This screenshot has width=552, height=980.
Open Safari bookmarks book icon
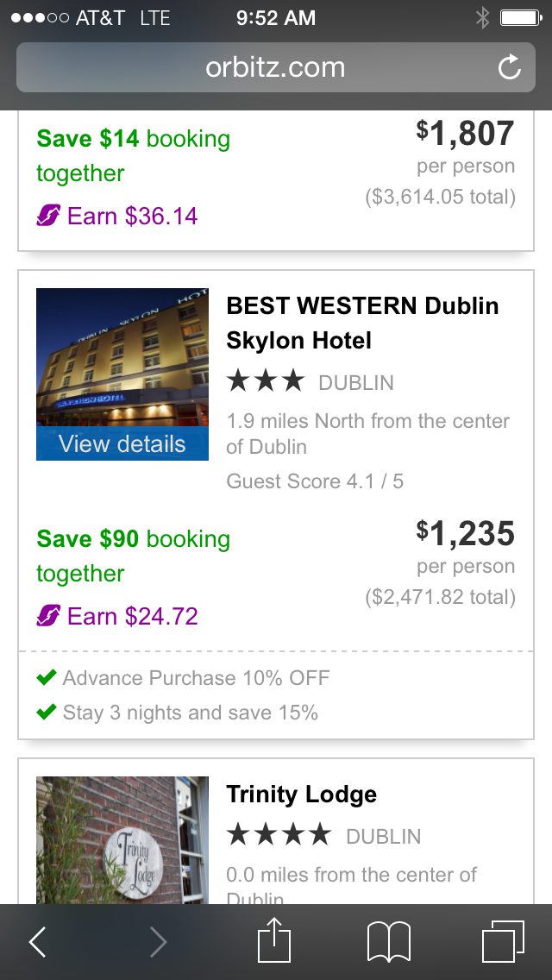click(x=388, y=941)
